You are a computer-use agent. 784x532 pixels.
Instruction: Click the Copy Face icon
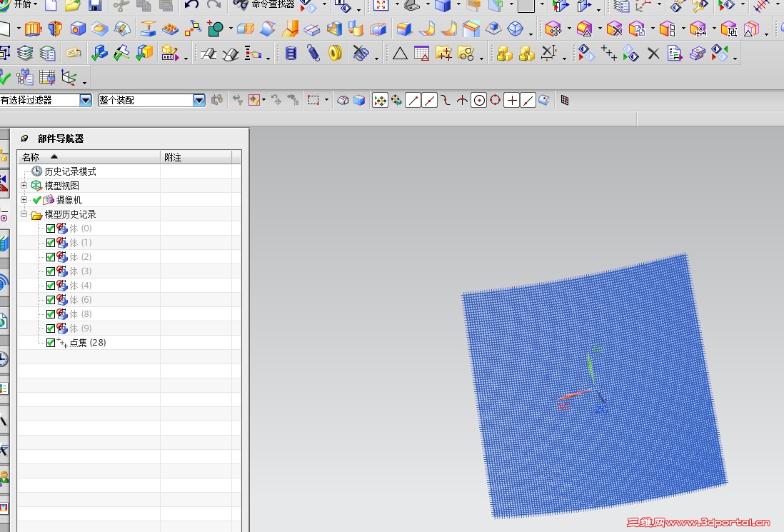pyautogui.click(x=636, y=29)
